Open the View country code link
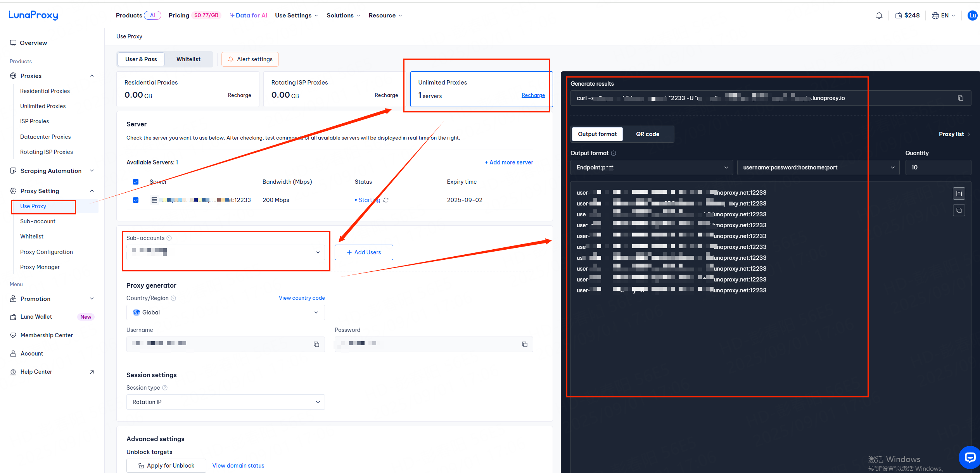This screenshot has width=980, height=473. click(301, 298)
